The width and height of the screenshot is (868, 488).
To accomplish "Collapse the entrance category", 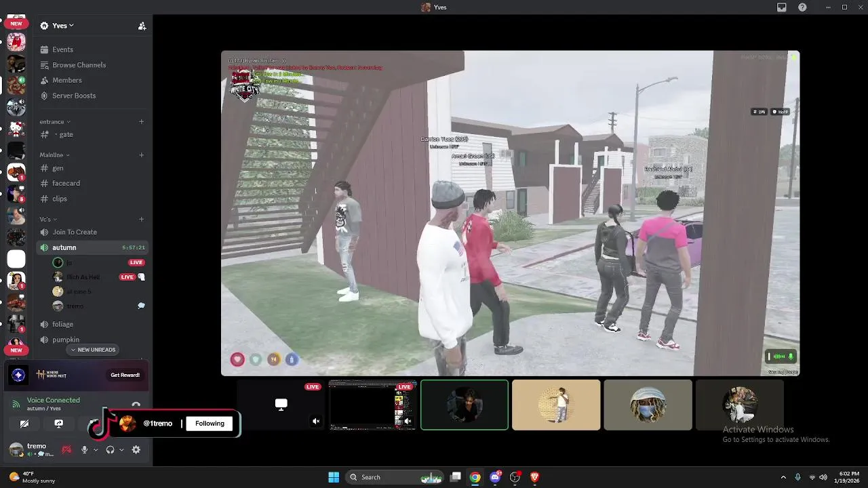I will tap(55, 122).
